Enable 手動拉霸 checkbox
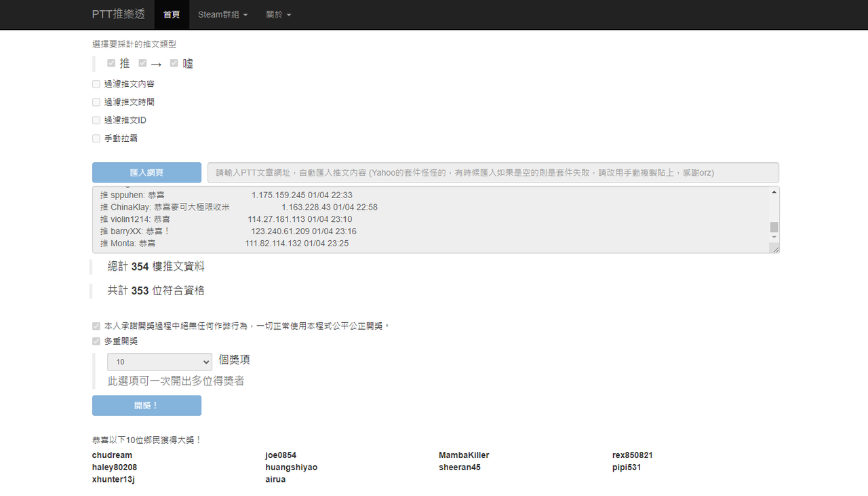 pyautogui.click(x=96, y=138)
